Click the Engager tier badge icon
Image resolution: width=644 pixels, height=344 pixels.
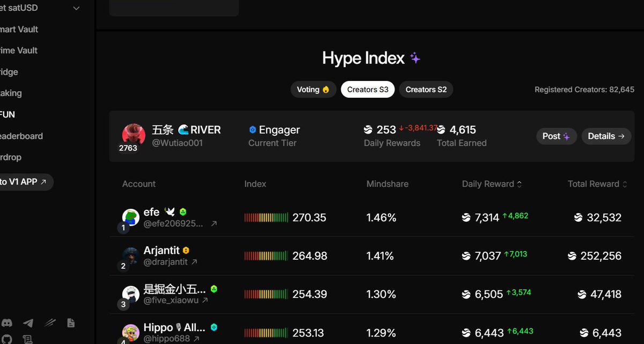click(253, 130)
